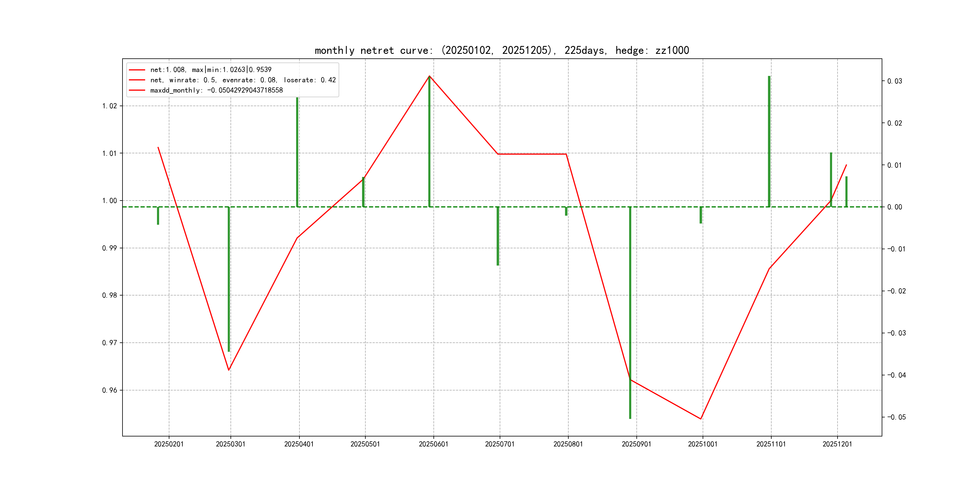Image resolution: width=980 pixels, height=490 pixels.
Task: Click the net max|min legend entry
Action: tap(211, 70)
